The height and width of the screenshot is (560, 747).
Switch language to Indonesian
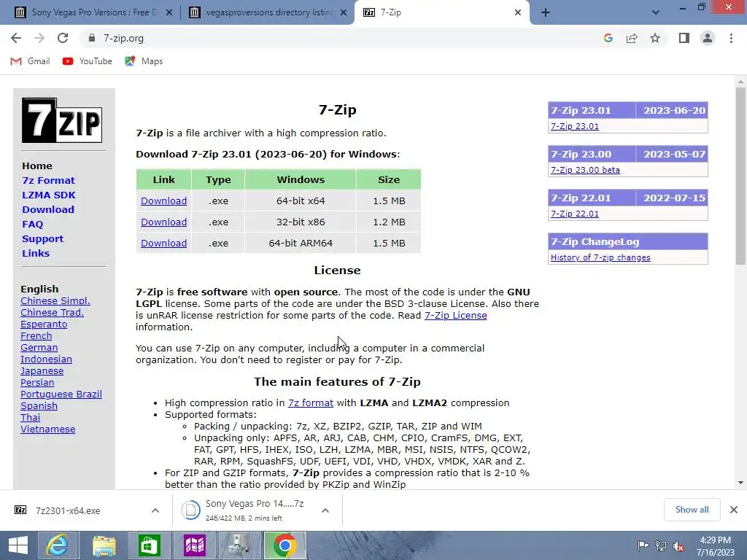(x=46, y=359)
